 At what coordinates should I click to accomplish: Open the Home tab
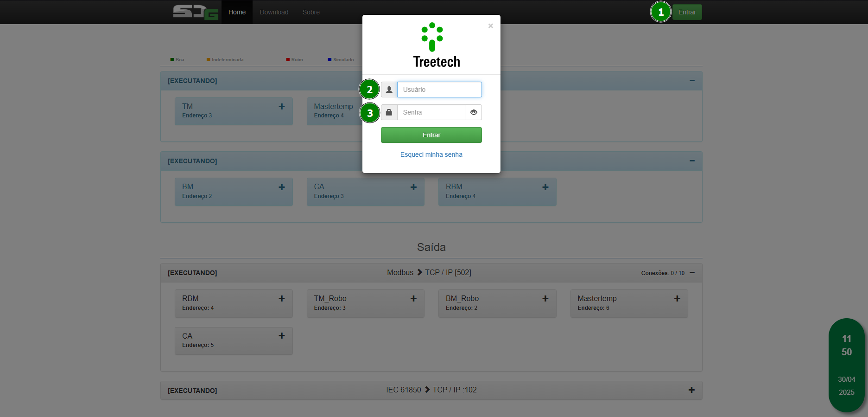(237, 12)
